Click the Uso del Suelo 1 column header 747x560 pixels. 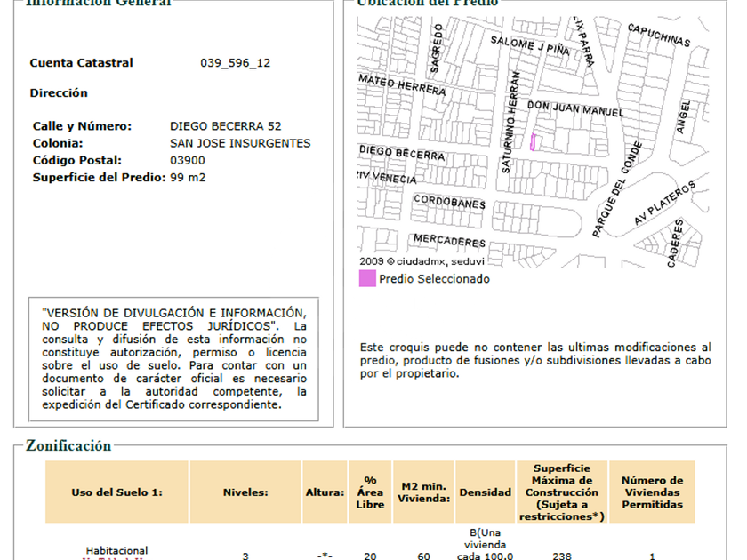pyautogui.click(x=116, y=492)
